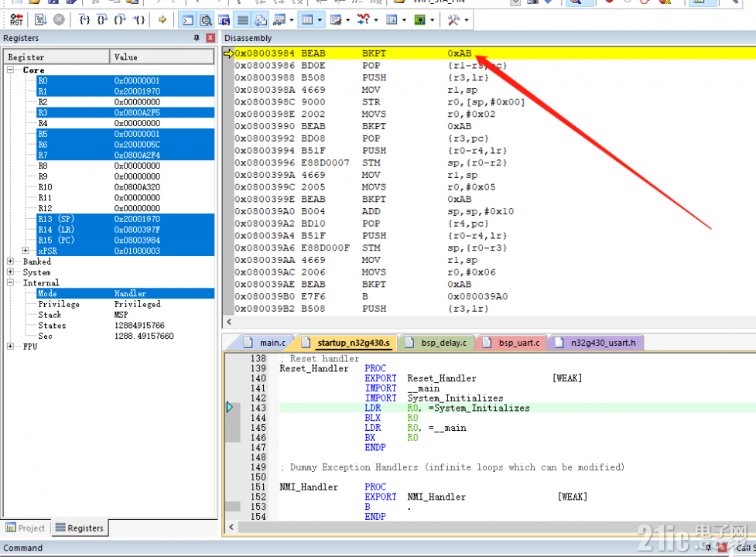756x557 pixels.
Task: Click the Memory window icon
Action: (307, 20)
